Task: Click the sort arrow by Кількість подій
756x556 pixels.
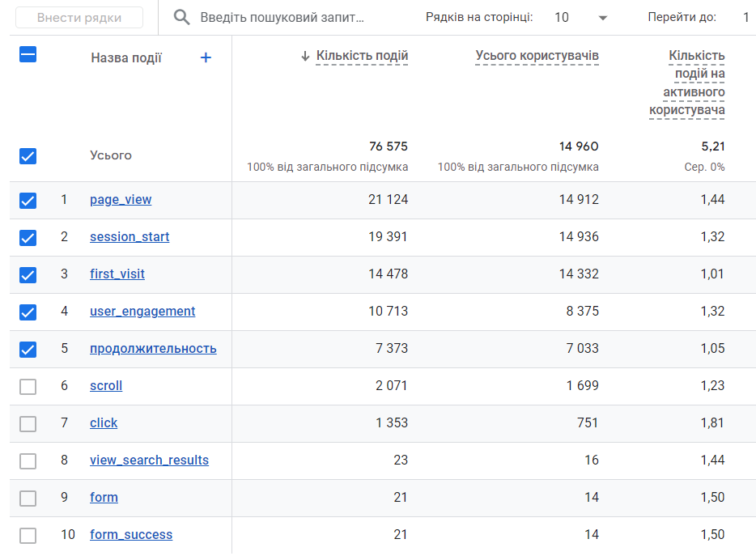Action: (x=305, y=56)
